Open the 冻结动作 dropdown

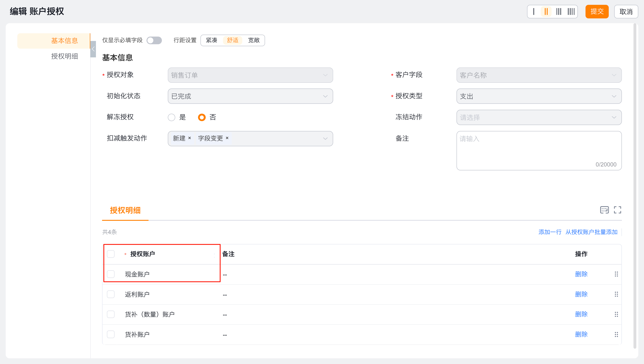539,117
